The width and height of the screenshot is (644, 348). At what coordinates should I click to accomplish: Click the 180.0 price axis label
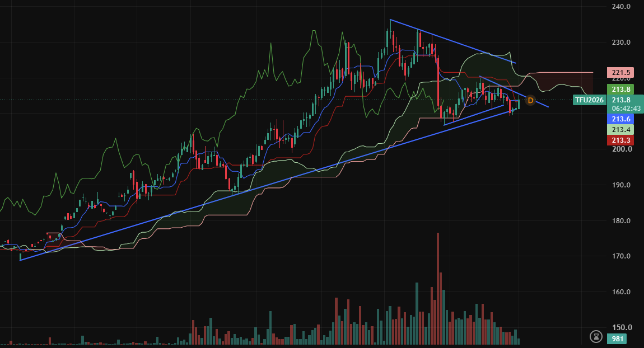tap(620, 221)
